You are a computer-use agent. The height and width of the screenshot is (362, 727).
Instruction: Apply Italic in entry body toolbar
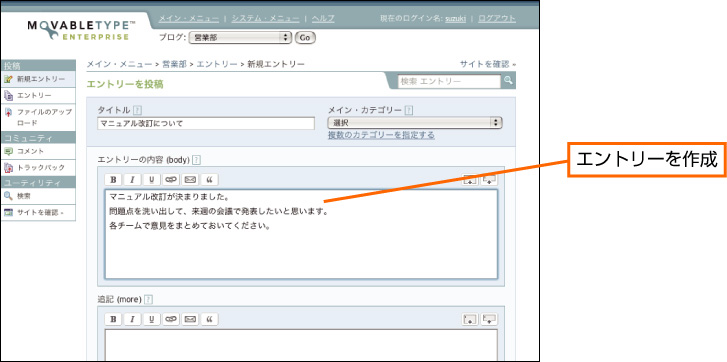tap(132, 179)
